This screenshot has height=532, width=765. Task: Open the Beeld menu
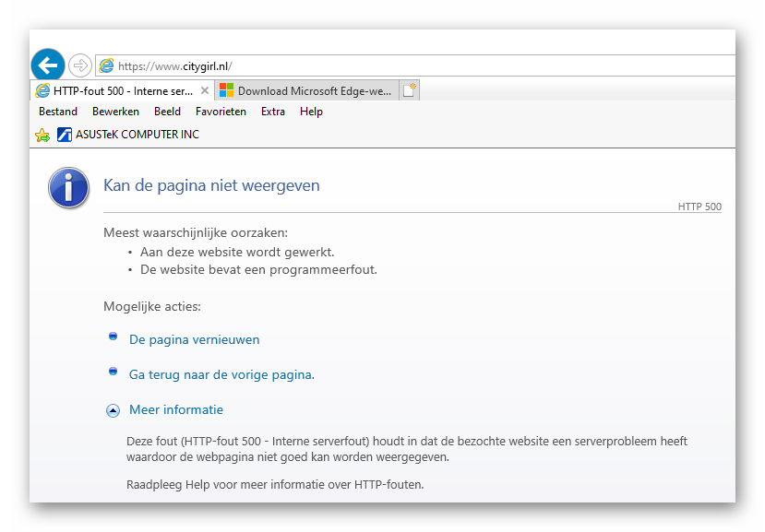click(x=167, y=112)
